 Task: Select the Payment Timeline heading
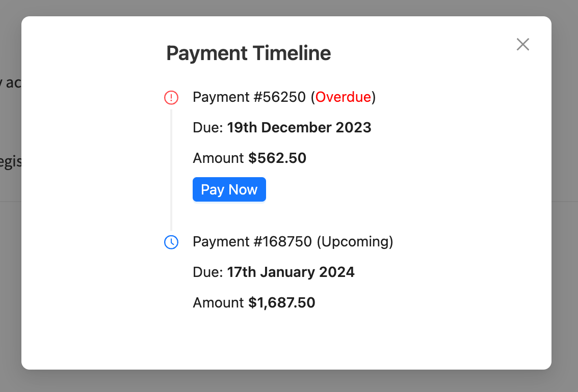point(248,53)
